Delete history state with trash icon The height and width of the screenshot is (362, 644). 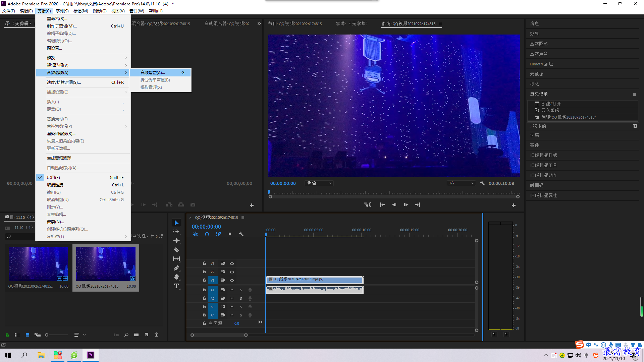(x=635, y=126)
